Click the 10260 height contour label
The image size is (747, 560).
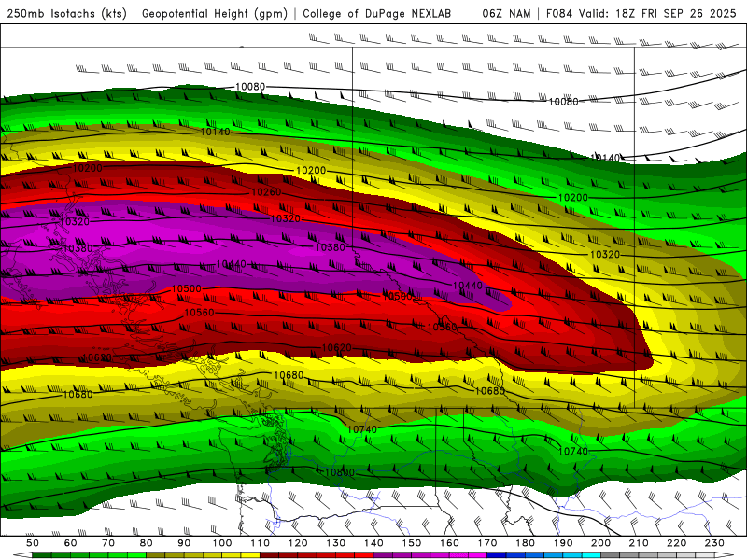(x=266, y=192)
